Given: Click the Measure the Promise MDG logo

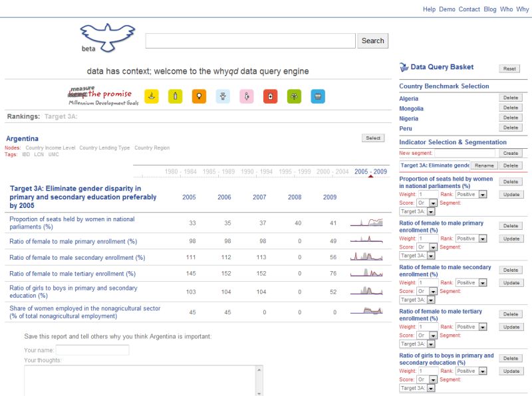Looking at the screenshot, I should 103,96.
